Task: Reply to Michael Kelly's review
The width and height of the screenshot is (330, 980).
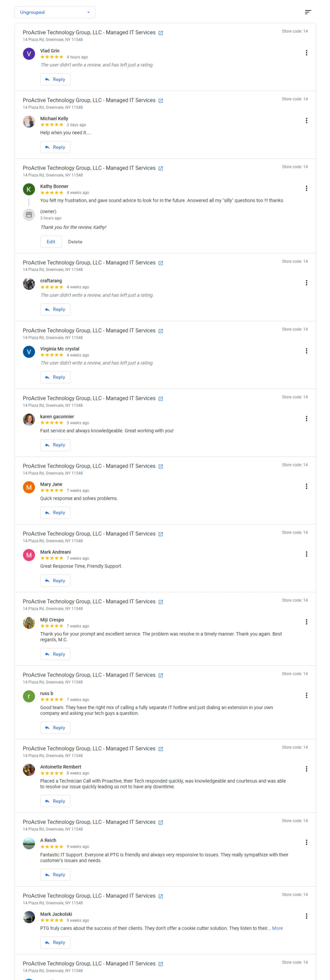Action: tap(55, 147)
